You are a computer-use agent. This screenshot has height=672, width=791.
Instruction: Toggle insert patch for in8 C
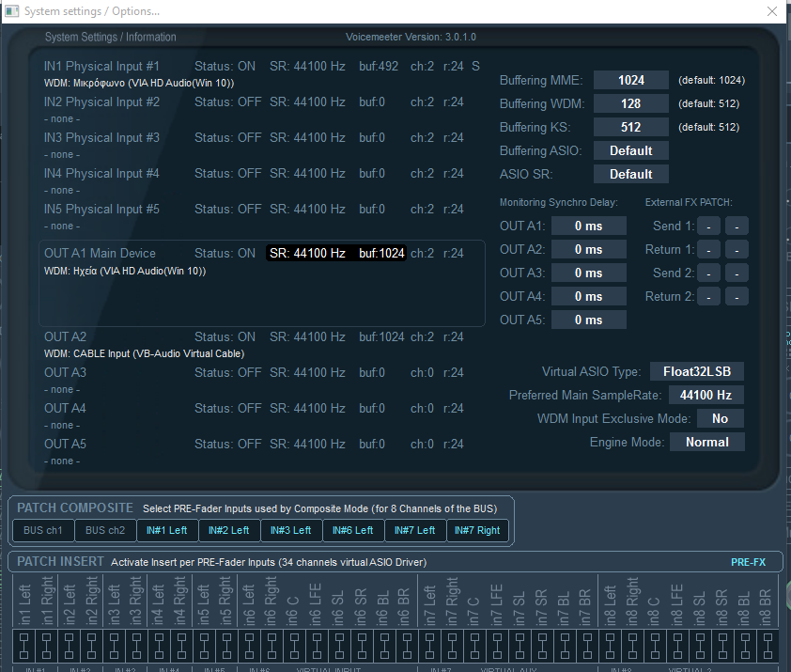point(655,645)
